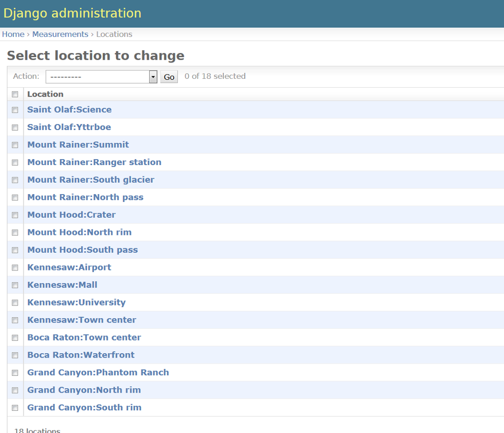Check the Boca Raton:Town center checkbox
This screenshot has height=433, width=504.
pyautogui.click(x=15, y=338)
